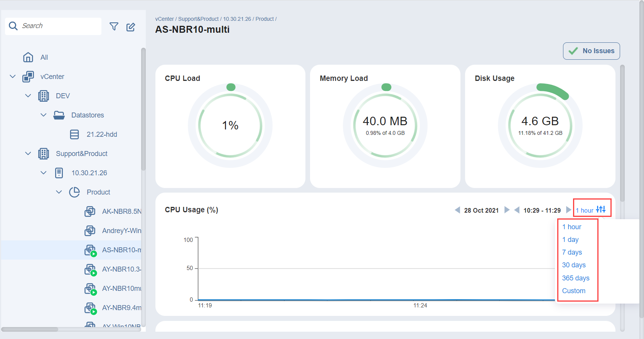Collapse the vCenter tree node
This screenshot has height=339, width=644.
click(x=13, y=77)
